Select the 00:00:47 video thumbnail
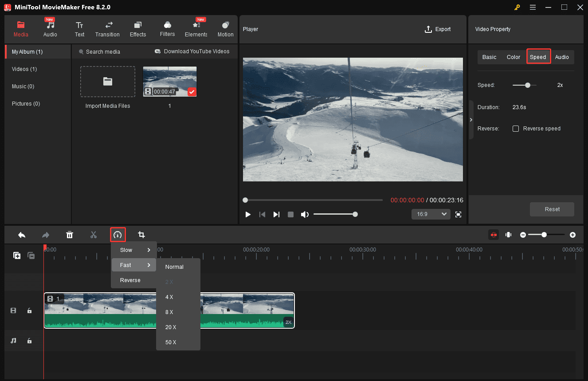This screenshot has height=381, width=588. (170, 82)
